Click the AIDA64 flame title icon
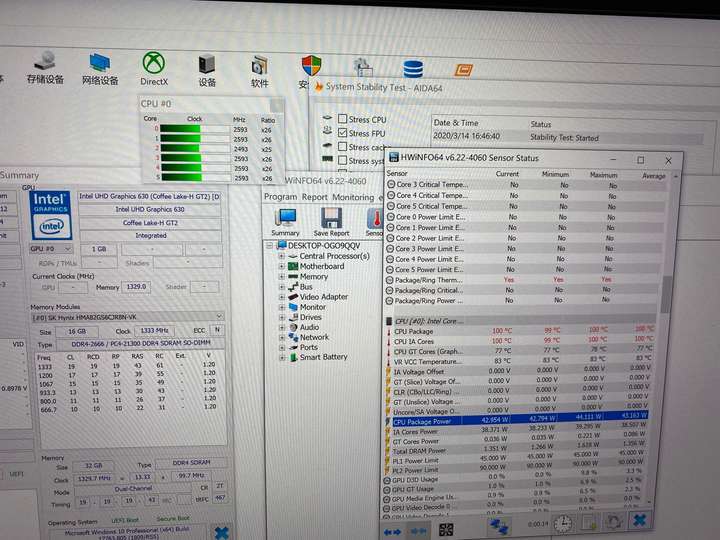Screen dimensions: 720x540 pyautogui.click(x=319, y=86)
